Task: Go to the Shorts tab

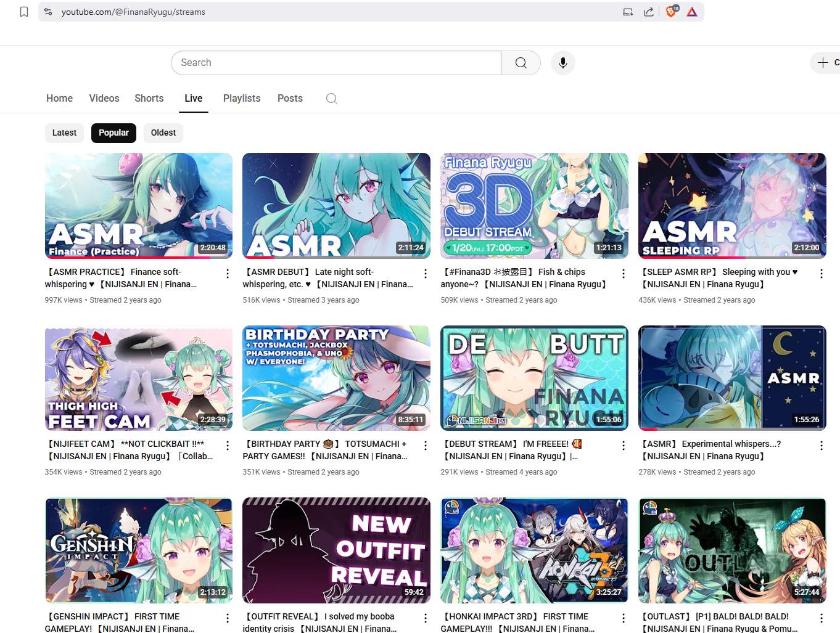Action: coord(149,99)
